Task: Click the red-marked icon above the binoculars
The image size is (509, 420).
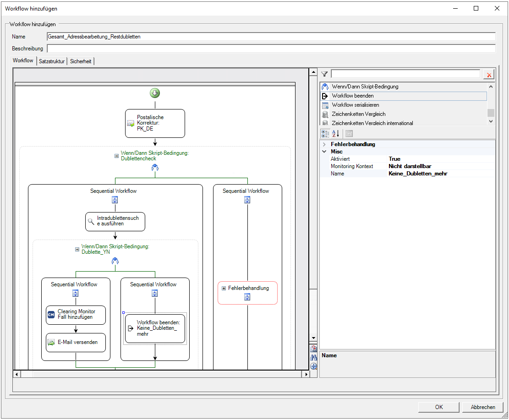Action: 313,349
